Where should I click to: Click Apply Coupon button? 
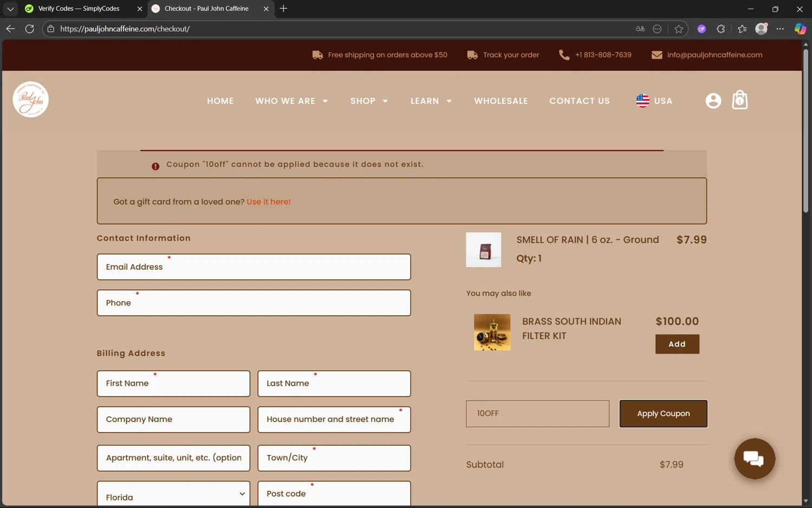pyautogui.click(x=663, y=414)
